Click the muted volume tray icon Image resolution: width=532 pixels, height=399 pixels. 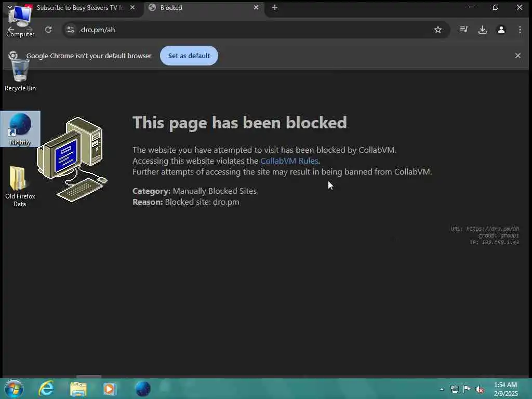click(480, 390)
